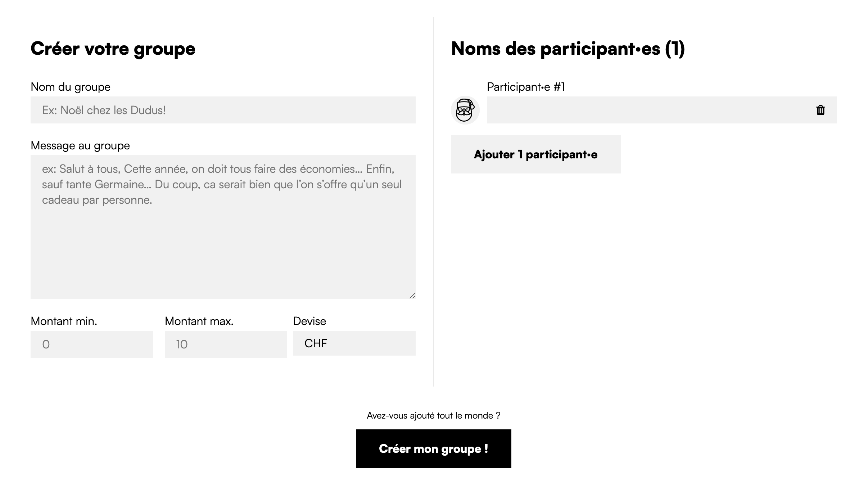Click the 'Montant max.' label
Screen dimensions: 868x501
199,321
